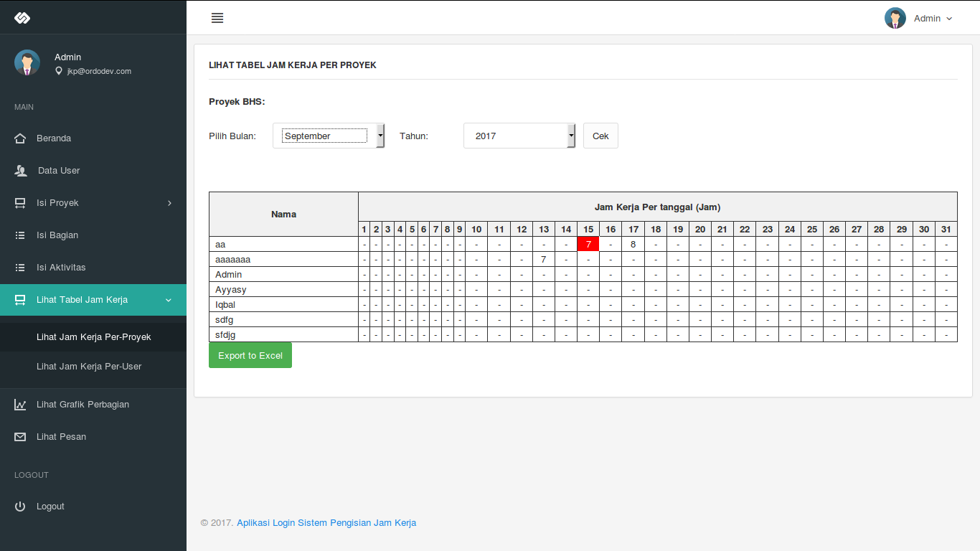Open Aplikasi Login Sistem Pengisian Jam Kerja link
980x551 pixels.
(x=326, y=523)
